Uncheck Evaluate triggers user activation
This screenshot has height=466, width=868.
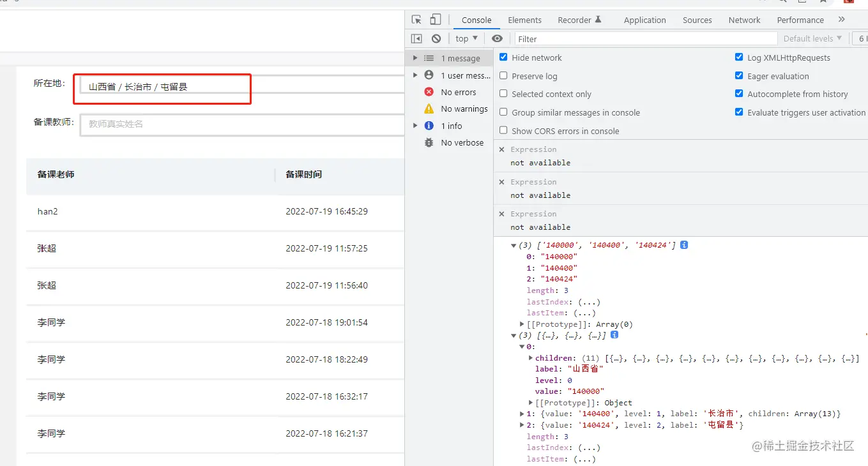click(x=739, y=112)
